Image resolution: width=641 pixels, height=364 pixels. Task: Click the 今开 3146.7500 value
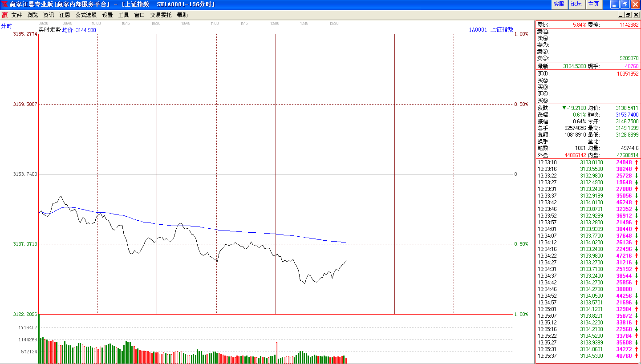coord(627,121)
